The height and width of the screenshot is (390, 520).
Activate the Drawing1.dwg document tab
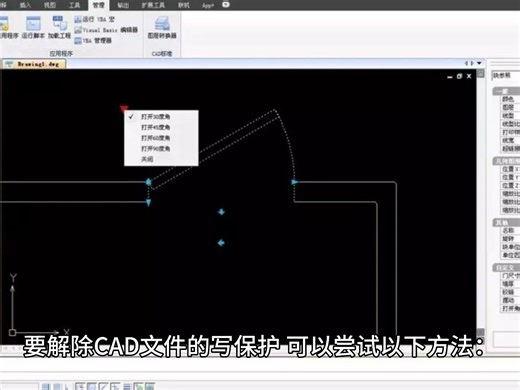(x=33, y=64)
